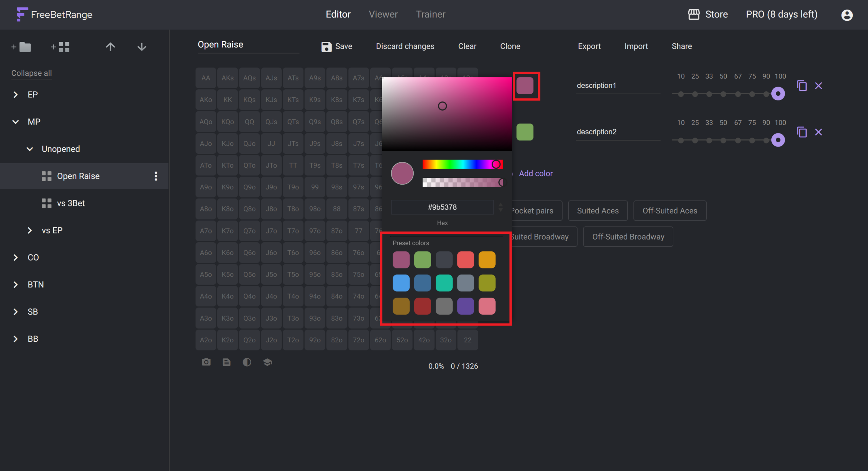Copy the description1 color row
The height and width of the screenshot is (471, 868).
tap(802, 86)
